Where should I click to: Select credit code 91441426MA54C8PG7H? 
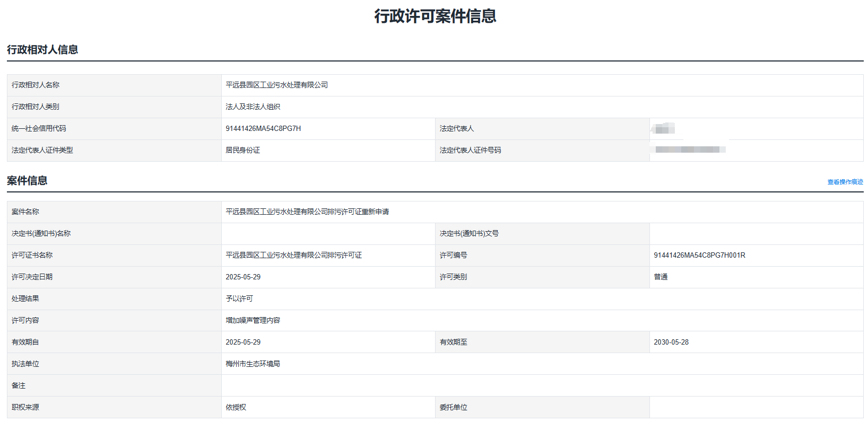(x=263, y=129)
